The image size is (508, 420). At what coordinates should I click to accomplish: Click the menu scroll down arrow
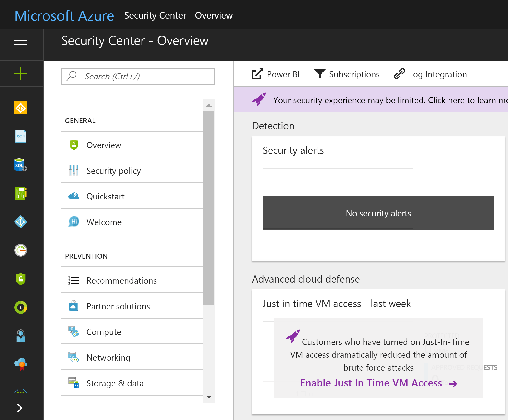[209, 397]
